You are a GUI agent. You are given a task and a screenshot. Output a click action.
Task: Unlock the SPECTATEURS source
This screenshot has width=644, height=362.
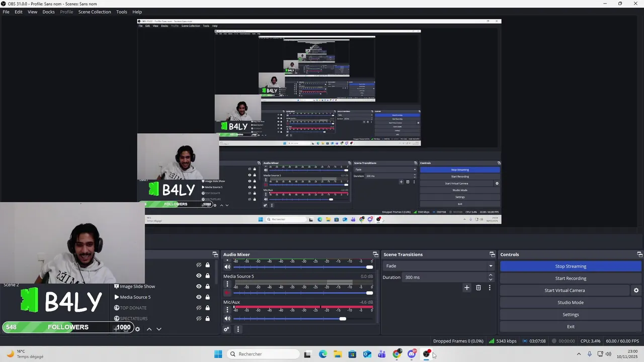[x=207, y=318]
